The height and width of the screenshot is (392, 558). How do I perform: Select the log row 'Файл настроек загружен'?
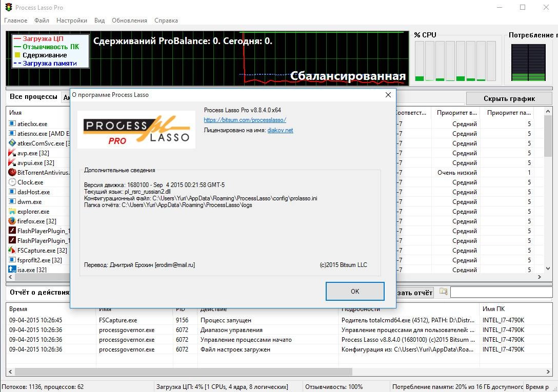coord(278,349)
